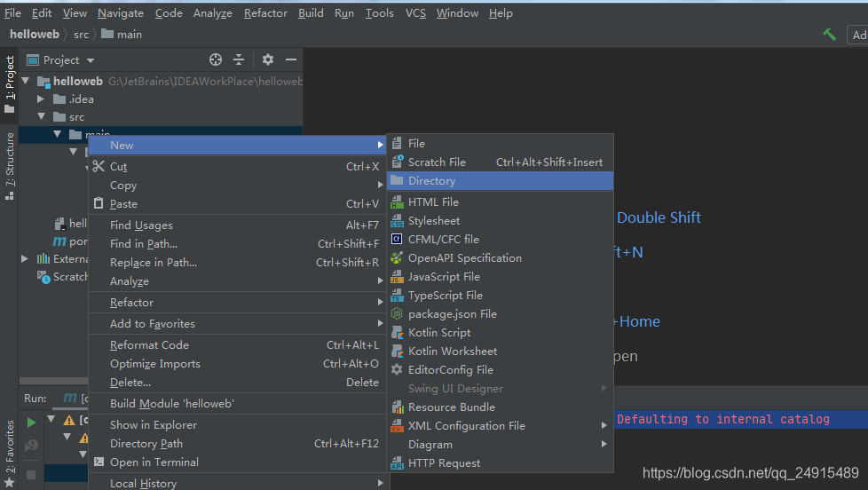
Task: Click the OpenAPI Specification icon
Action: click(397, 258)
